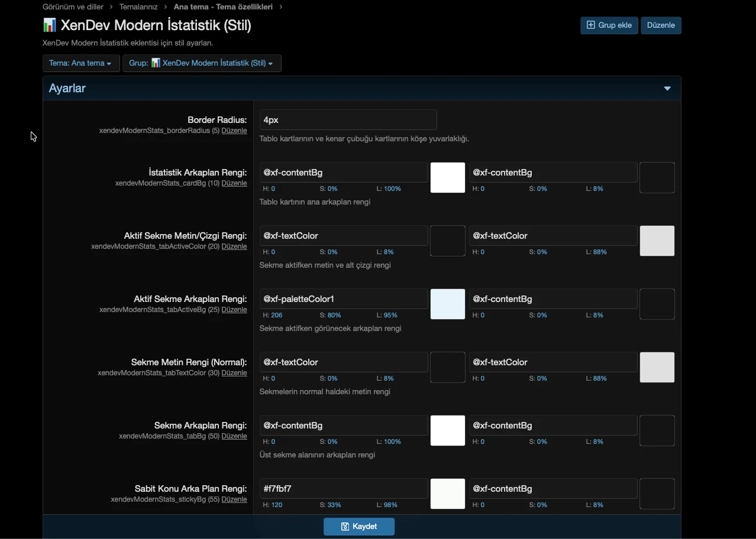The height and width of the screenshot is (539, 756).
Task: Edit the borderRadius property via Düzenle link
Action: pyautogui.click(x=234, y=131)
